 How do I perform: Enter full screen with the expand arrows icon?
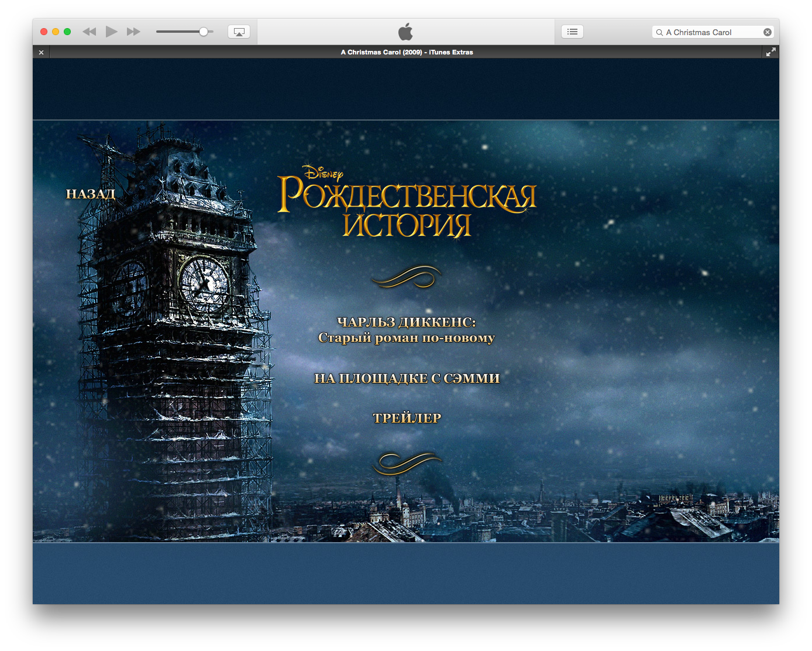(x=771, y=52)
